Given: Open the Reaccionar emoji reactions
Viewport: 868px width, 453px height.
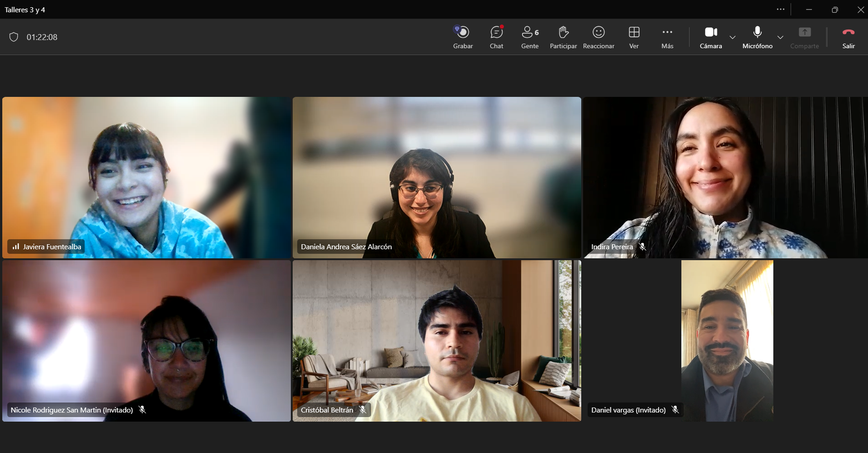Looking at the screenshot, I should coord(599,37).
